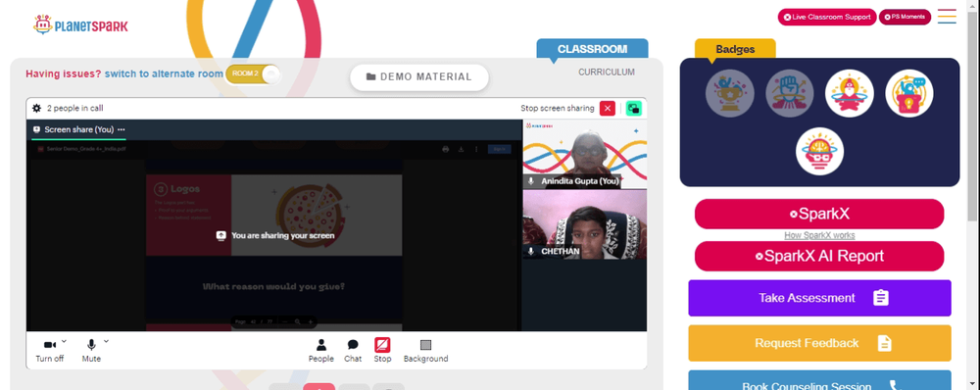The width and height of the screenshot is (980, 390).
Task: Click red X to stop screen sharing
Action: point(607,108)
